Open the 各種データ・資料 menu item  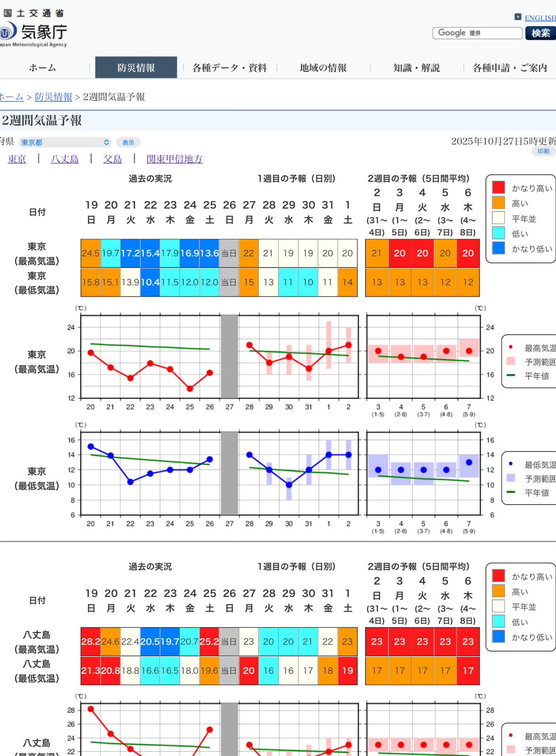pos(229,68)
